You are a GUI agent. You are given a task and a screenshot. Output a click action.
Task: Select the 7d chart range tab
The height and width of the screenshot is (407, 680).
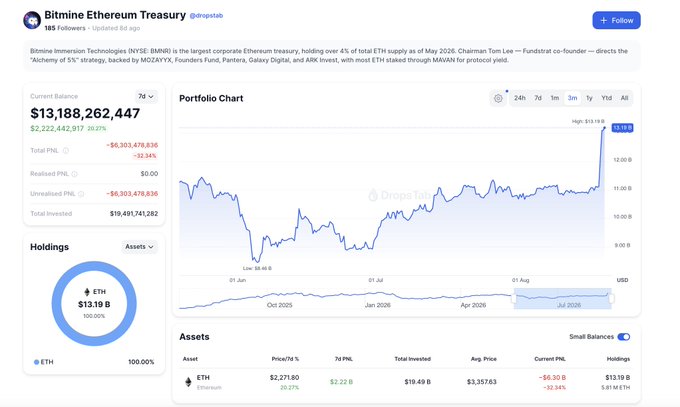(x=538, y=98)
